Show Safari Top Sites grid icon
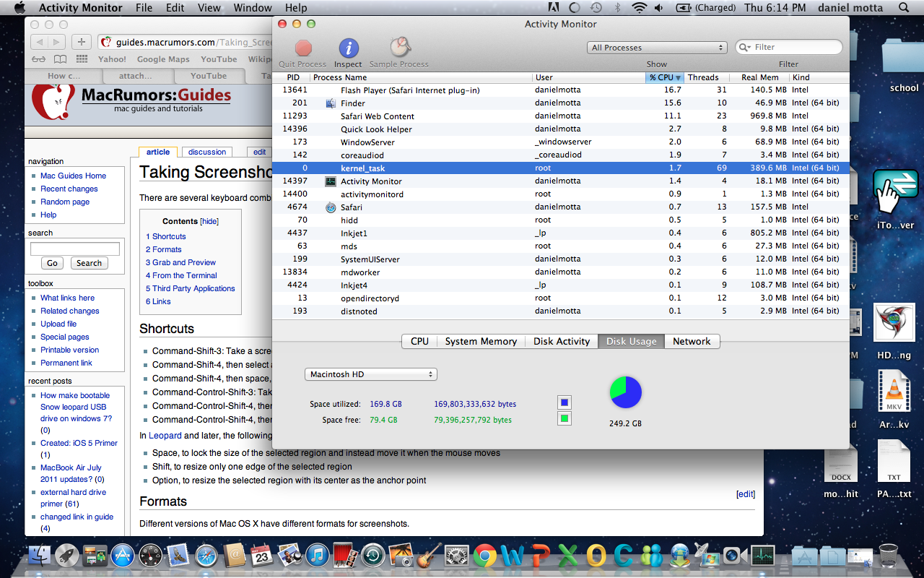This screenshot has height=578, width=924. coord(82,59)
